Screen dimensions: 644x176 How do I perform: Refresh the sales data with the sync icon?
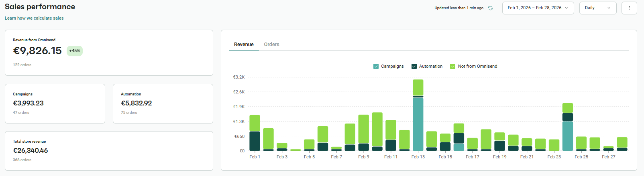point(490,8)
